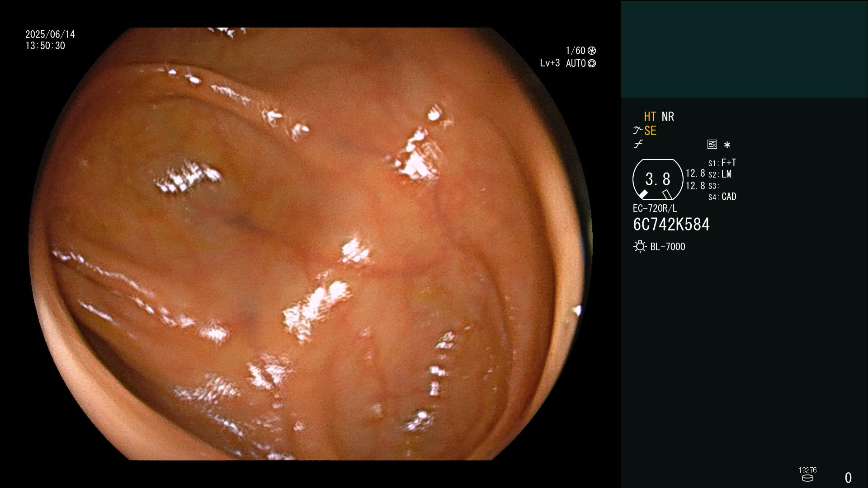Click the endoscopic live image view

coord(311,244)
